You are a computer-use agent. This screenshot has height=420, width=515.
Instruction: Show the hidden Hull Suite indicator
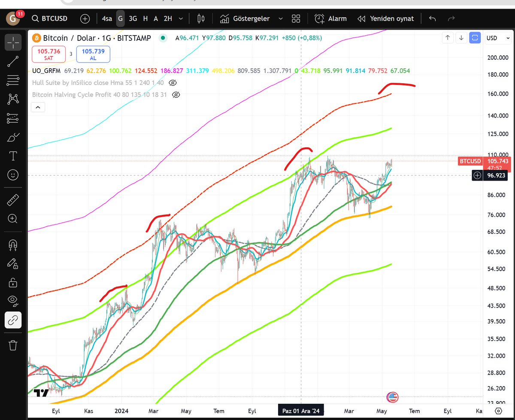173,82
